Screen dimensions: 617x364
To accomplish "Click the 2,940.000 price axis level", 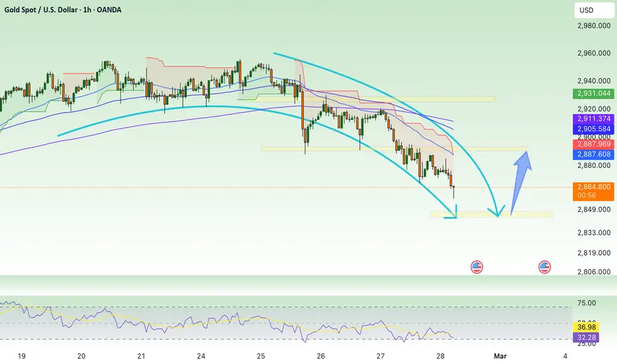I will (594, 81).
